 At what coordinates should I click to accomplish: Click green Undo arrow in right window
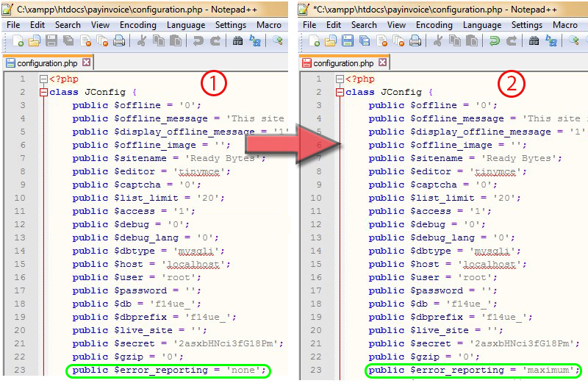pos(494,40)
